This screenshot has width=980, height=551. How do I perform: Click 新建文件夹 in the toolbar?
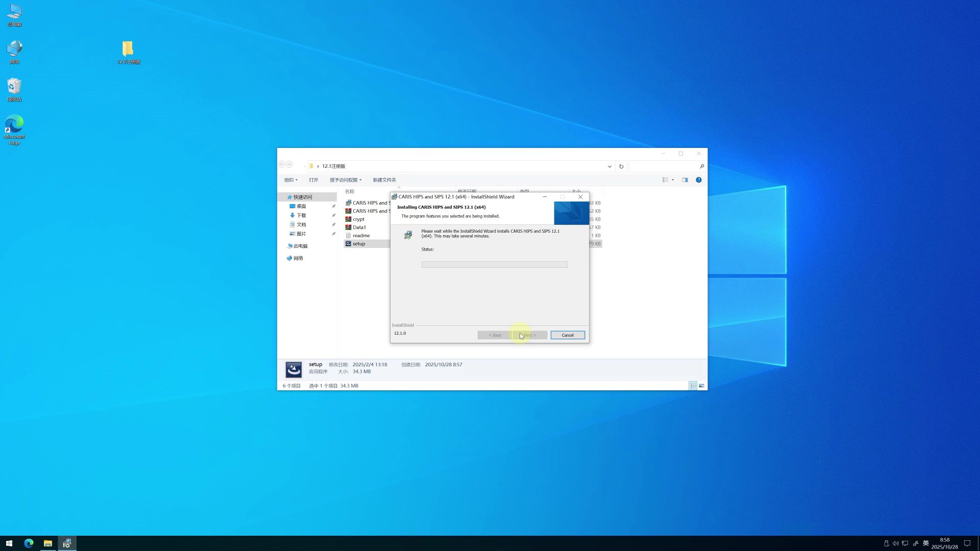(384, 180)
